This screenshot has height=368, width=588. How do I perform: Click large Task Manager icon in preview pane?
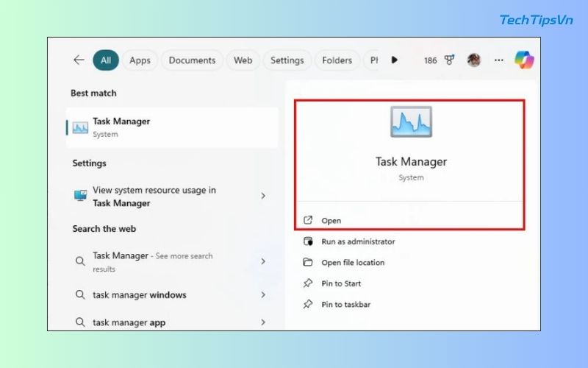click(x=411, y=121)
